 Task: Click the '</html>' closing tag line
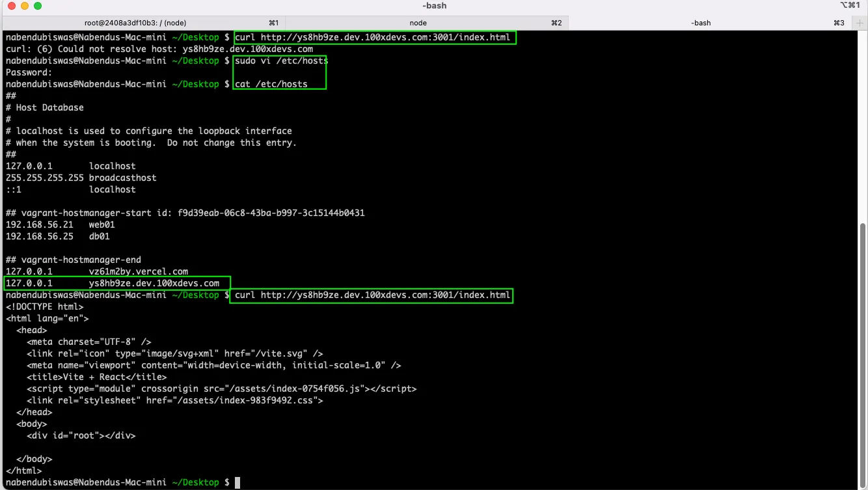[x=23, y=470]
